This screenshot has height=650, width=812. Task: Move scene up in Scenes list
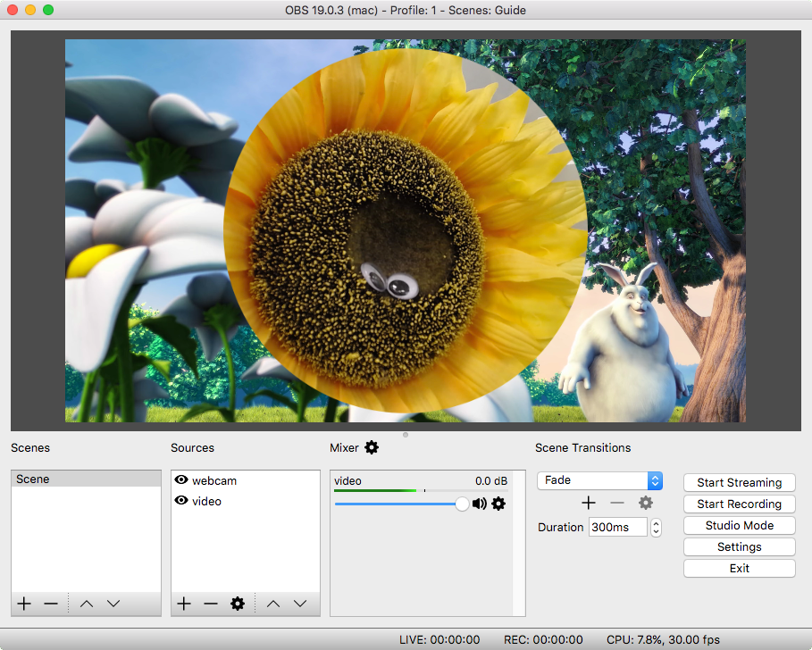[87, 604]
